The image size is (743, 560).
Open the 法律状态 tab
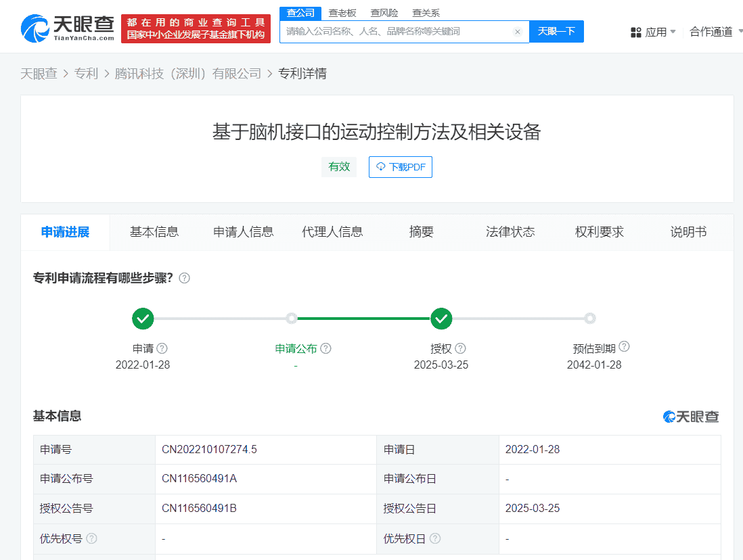pyautogui.click(x=510, y=232)
